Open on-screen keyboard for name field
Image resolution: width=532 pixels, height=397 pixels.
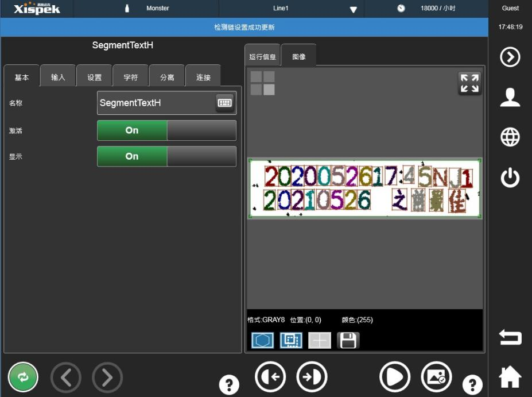[x=224, y=103]
